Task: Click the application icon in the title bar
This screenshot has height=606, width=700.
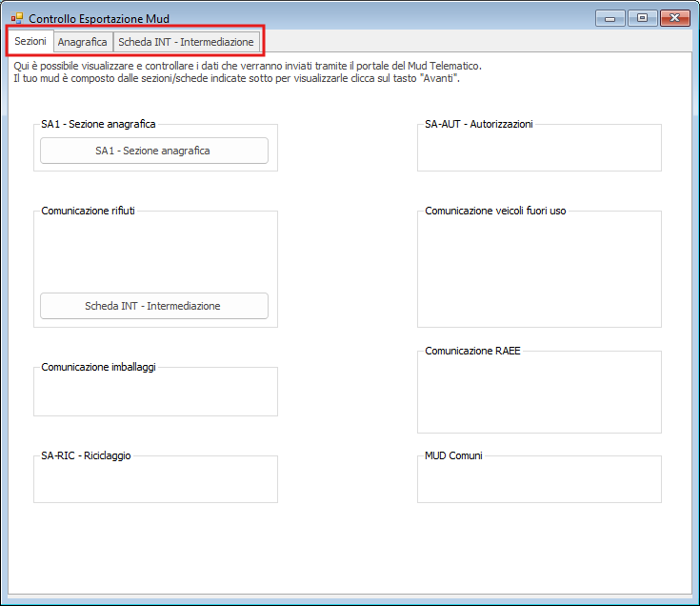Action: click(x=16, y=18)
